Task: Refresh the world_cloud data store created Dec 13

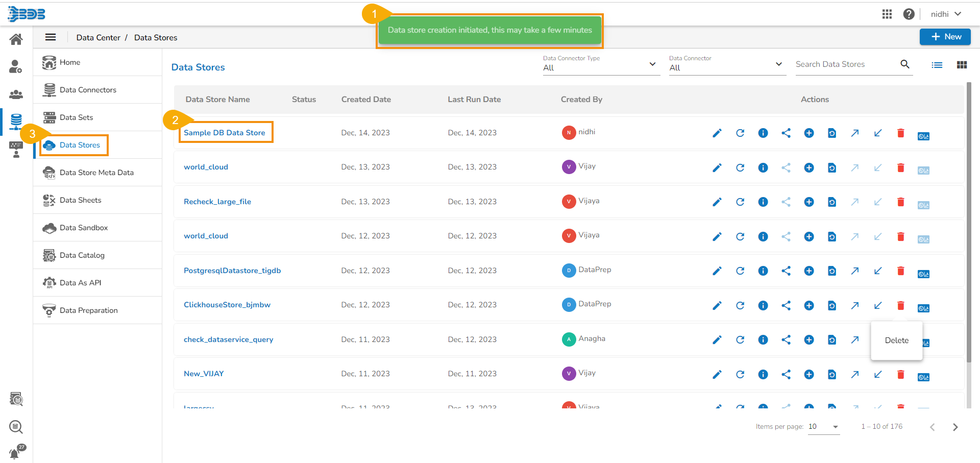Action: coord(740,167)
